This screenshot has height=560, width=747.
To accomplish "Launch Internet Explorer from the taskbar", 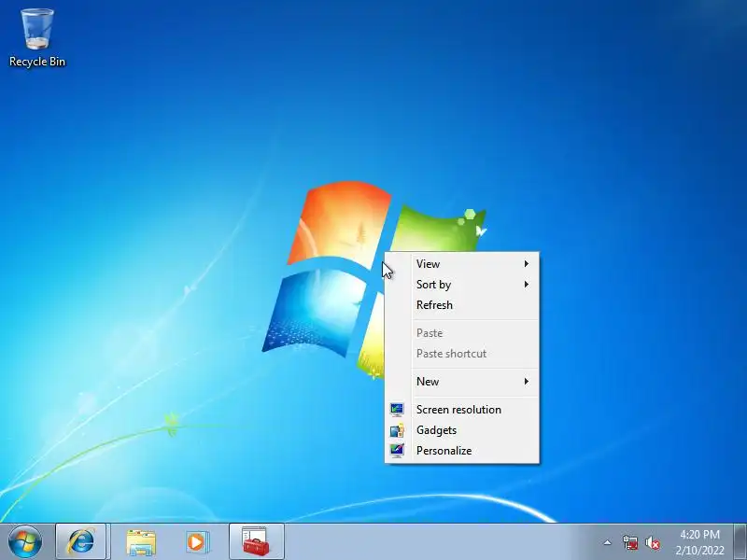I will tap(81, 541).
